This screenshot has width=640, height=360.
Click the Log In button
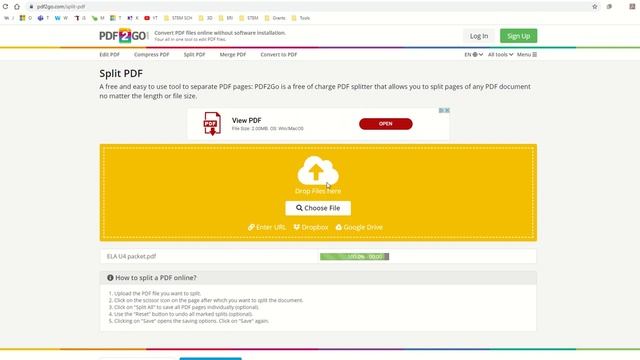point(479,36)
